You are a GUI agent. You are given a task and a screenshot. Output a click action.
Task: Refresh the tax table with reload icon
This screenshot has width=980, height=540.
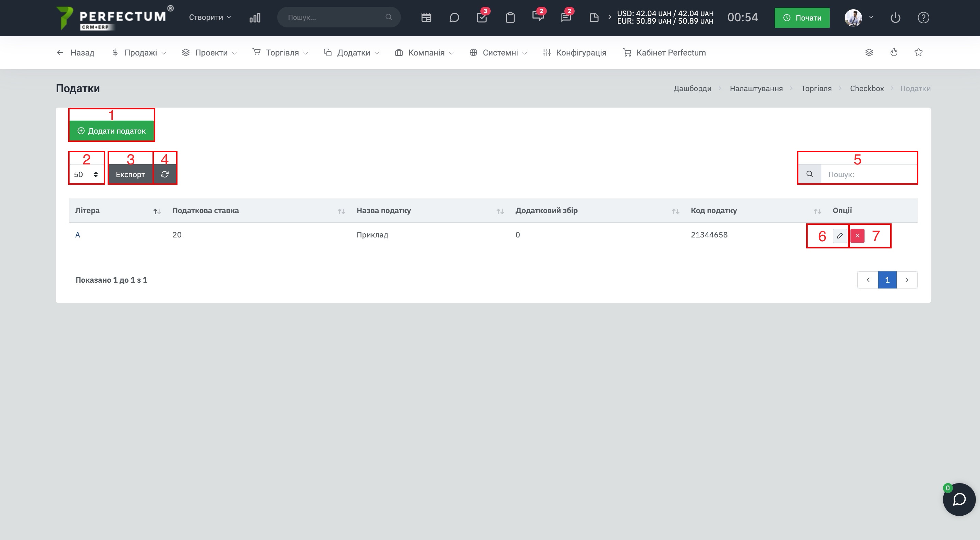pos(165,174)
